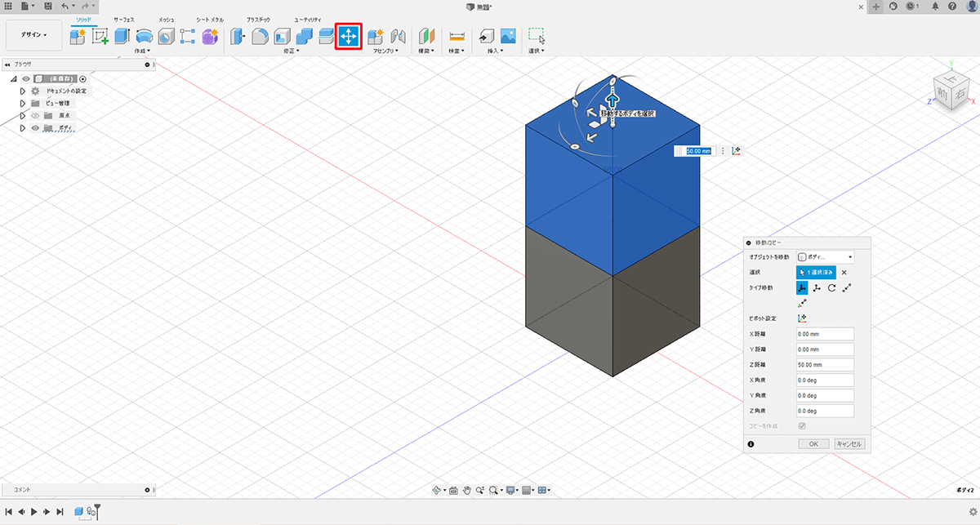This screenshot has width=980, height=525.
Task: Click the assembly New Component icon
Action: tap(376, 36)
